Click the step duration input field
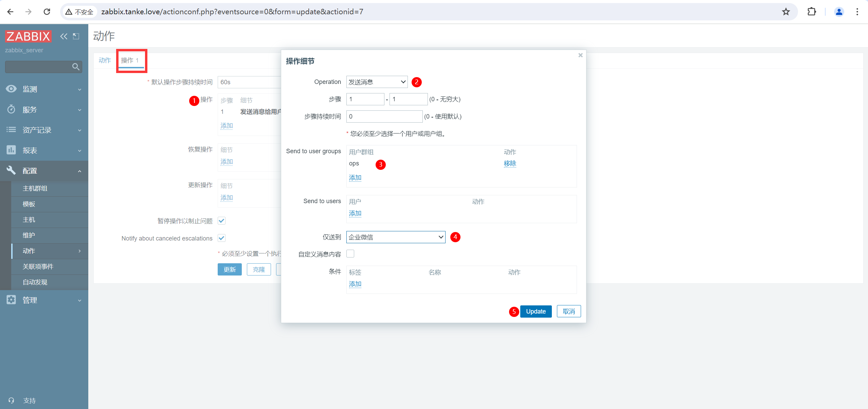The width and height of the screenshot is (868, 409). [384, 117]
